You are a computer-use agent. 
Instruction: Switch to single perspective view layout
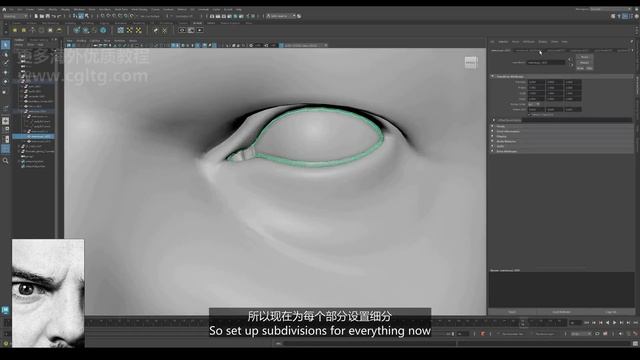(x=5, y=121)
